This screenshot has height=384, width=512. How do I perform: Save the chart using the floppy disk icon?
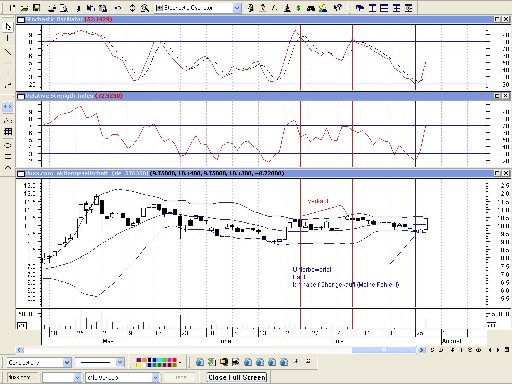[x=37, y=8]
